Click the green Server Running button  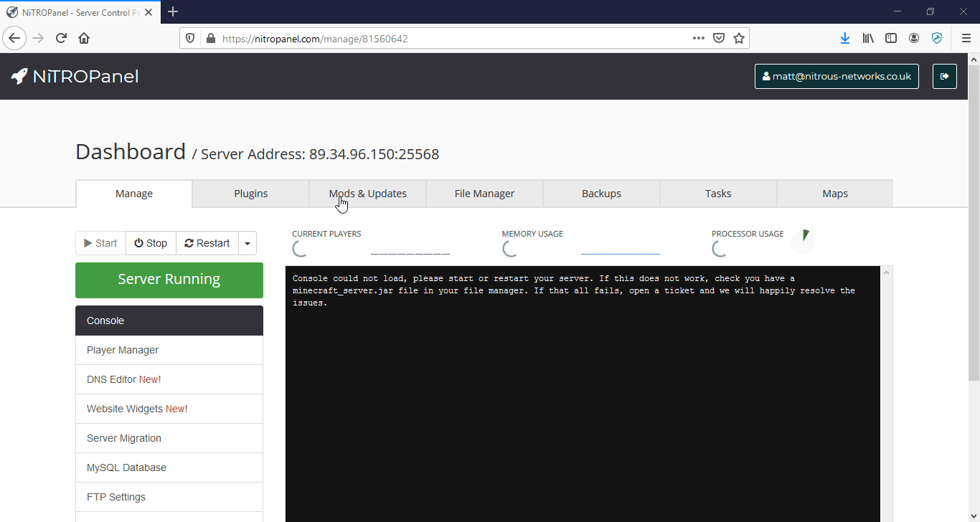169,280
